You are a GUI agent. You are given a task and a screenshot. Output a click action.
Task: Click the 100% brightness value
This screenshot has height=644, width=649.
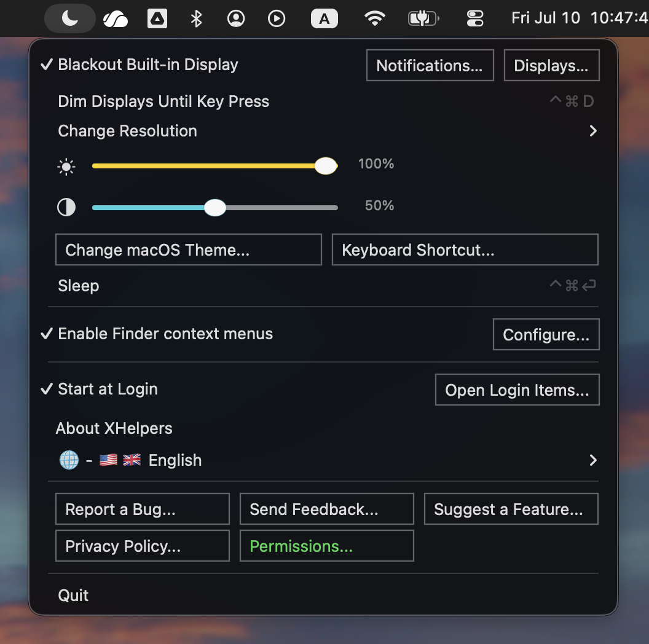[x=376, y=164]
